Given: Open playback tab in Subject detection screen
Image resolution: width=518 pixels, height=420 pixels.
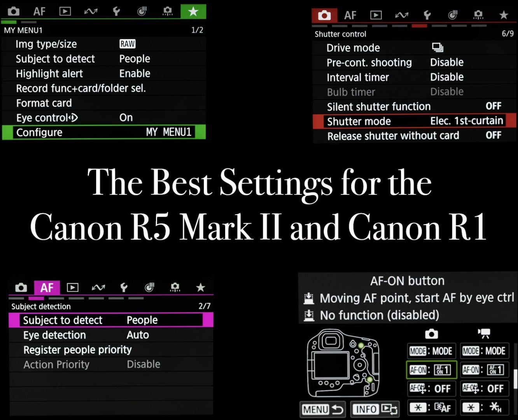Looking at the screenshot, I should [x=72, y=287].
